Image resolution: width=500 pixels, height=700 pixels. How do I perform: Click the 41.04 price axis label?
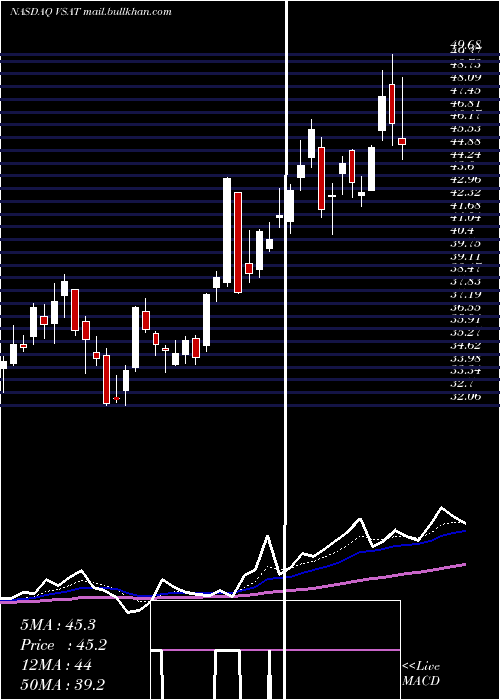pos(466,218)
